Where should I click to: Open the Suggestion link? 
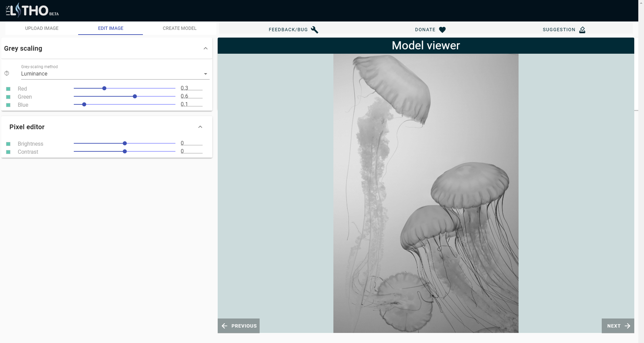tap(559, 30)
